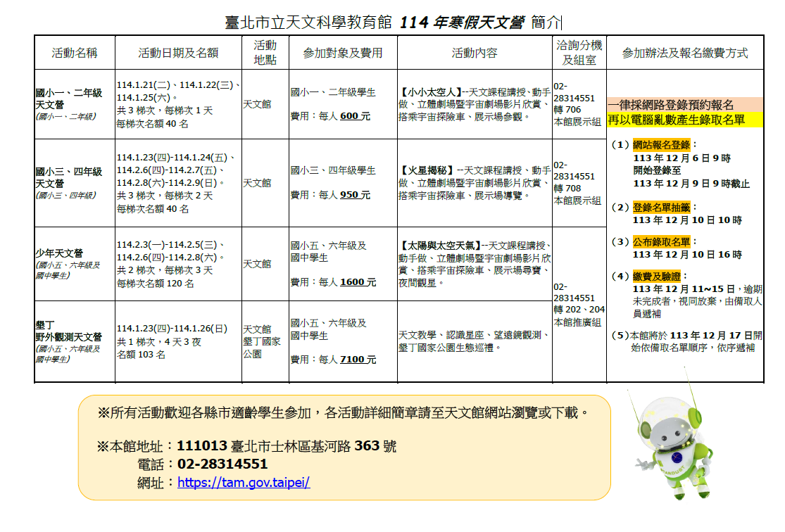Click the phone number 02-28314551 in footer

(222, 464)
